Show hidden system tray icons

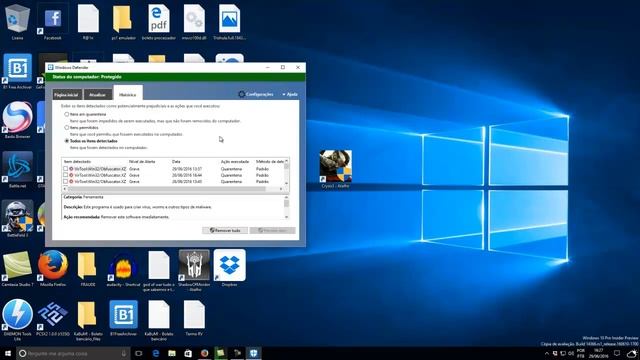click(547, 353)
